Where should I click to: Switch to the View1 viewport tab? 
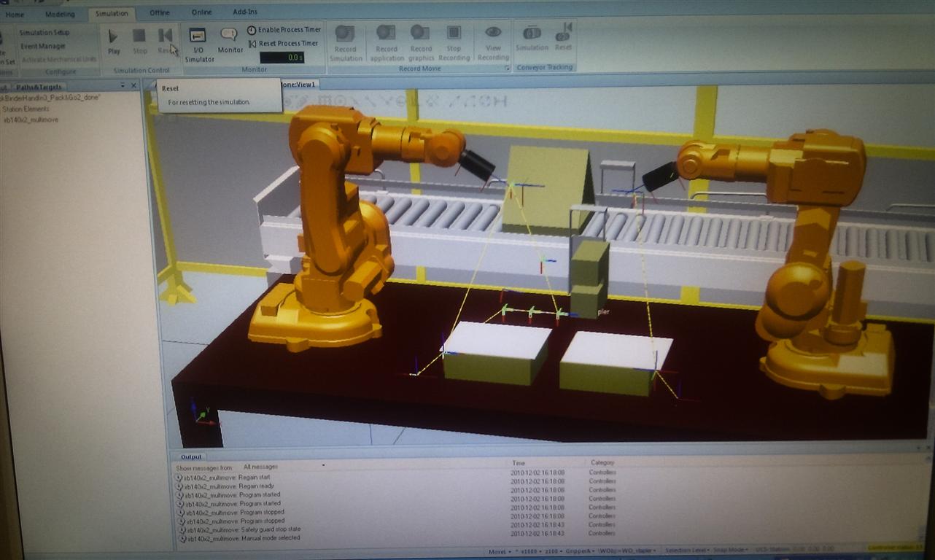pyautogui.click(x=299, y=85)
